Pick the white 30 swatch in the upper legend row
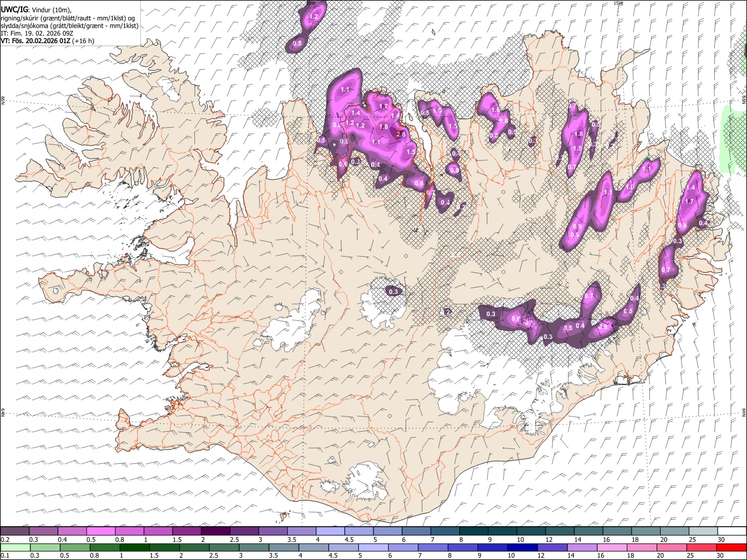The width and height of the screenshot is (747, 560). point(731,531)
